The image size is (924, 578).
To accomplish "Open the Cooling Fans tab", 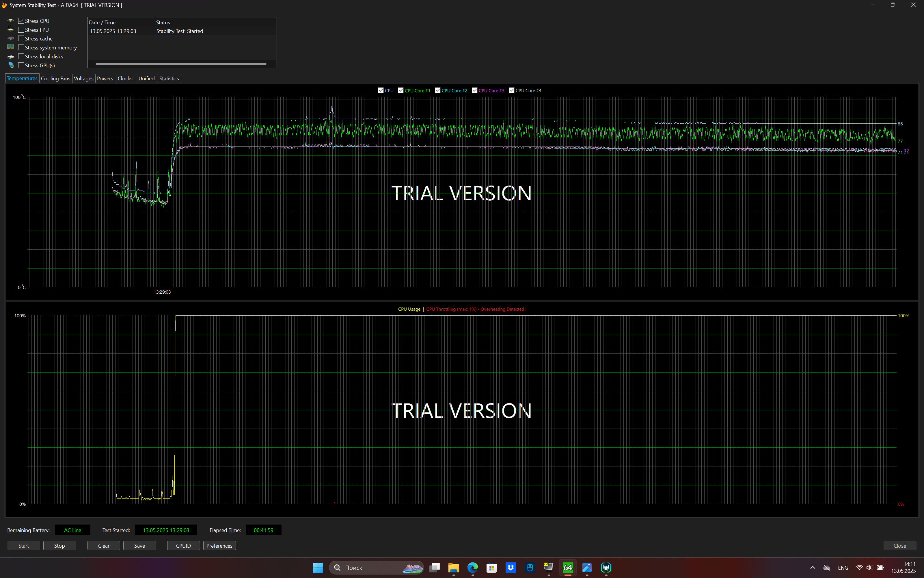I will tap(56, 78).
